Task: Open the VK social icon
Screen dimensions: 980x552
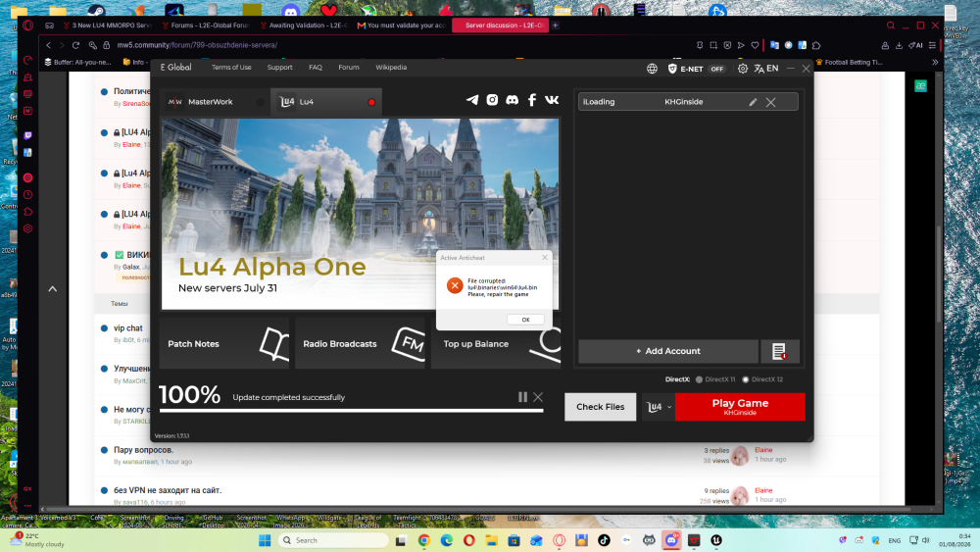Action: pyautogui.click(x=552, y=100)
